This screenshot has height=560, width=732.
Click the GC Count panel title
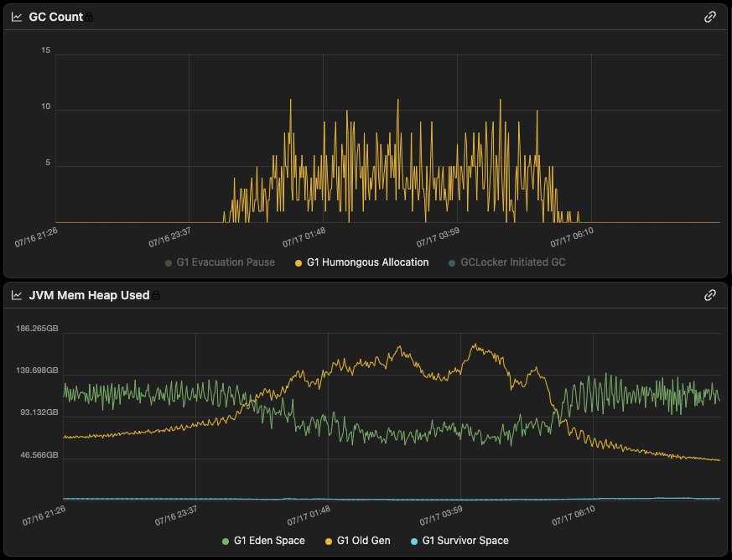(56, 18)
